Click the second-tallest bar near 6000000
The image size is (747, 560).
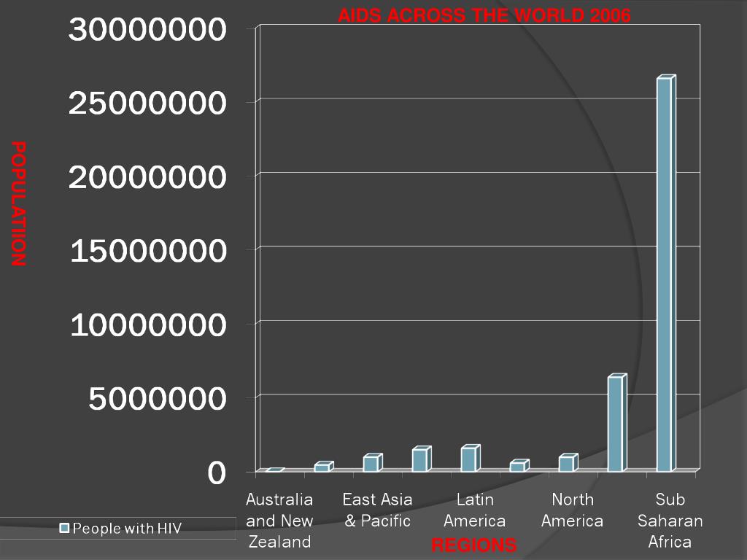(617, 423)
